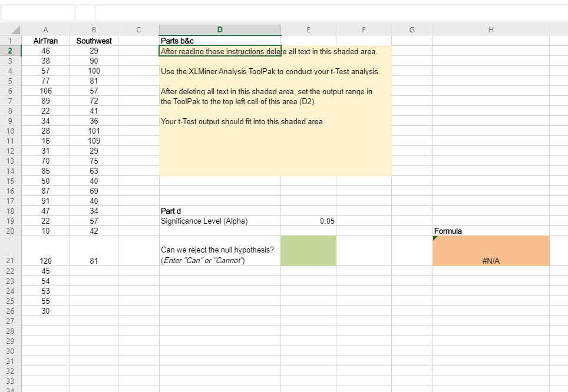Select Southwest value 101

pos(94,131)
